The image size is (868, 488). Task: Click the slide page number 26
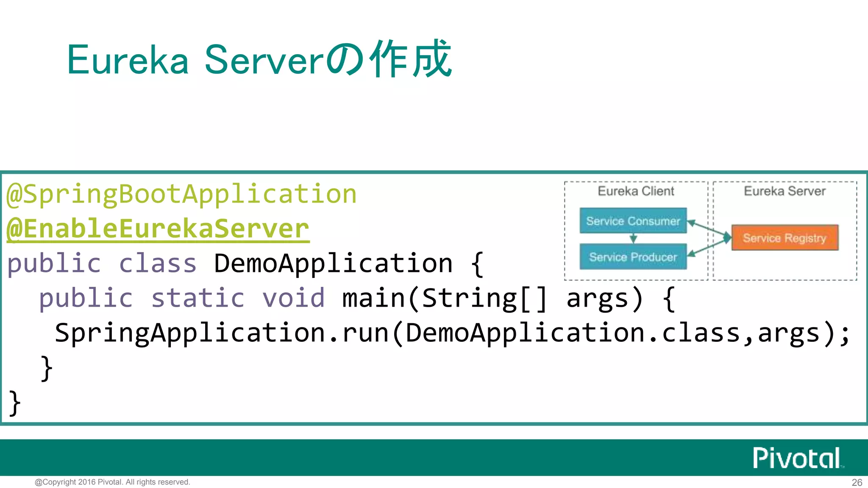coord(857,482)
